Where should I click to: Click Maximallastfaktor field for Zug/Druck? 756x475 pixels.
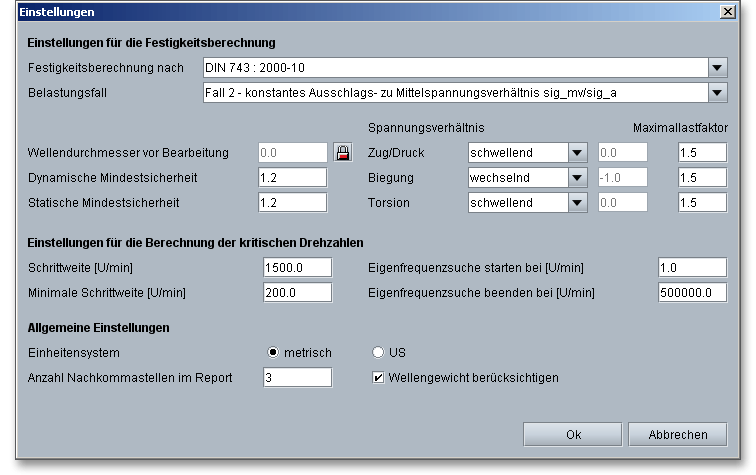(x=700, y=153)
